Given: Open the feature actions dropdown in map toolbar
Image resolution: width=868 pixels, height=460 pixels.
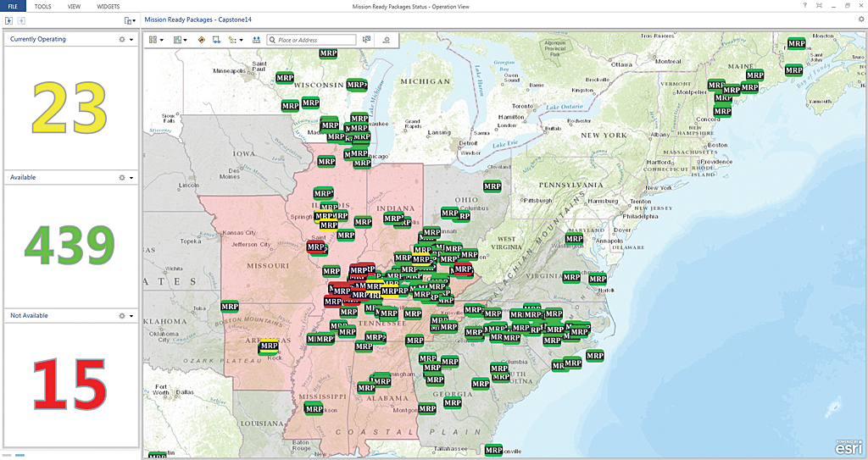Looking at the screenshot, I should [x=236, y=40].
